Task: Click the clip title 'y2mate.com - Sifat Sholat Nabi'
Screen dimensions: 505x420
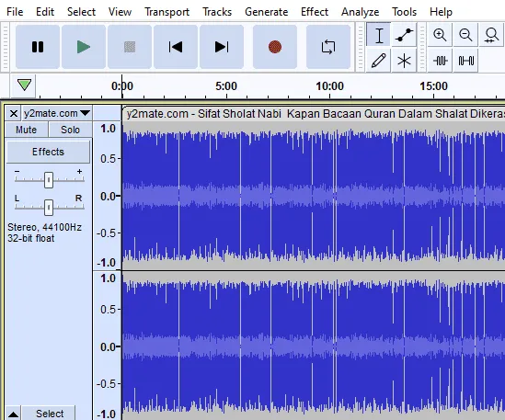Action: (204, 114)
